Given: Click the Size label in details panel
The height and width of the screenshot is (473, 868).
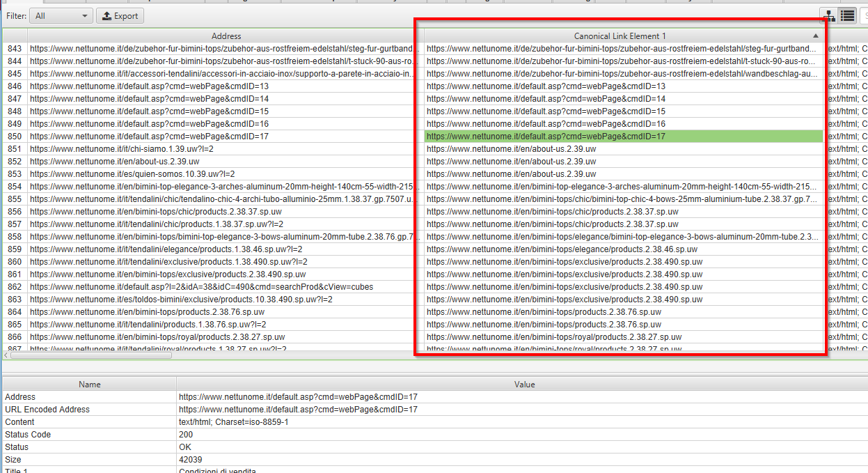Looking at the screenshot, I should 13,460.
